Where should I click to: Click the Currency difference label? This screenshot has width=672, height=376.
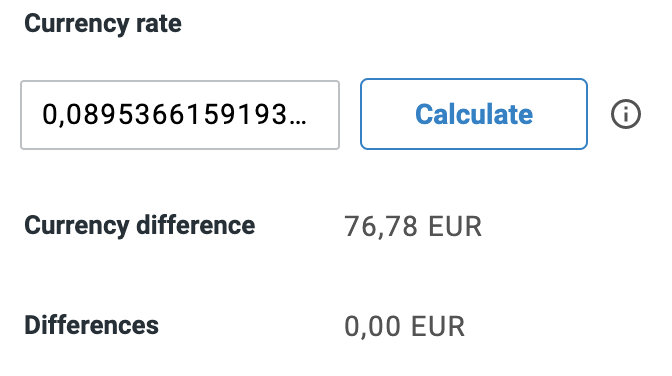[x=140, y=226]
